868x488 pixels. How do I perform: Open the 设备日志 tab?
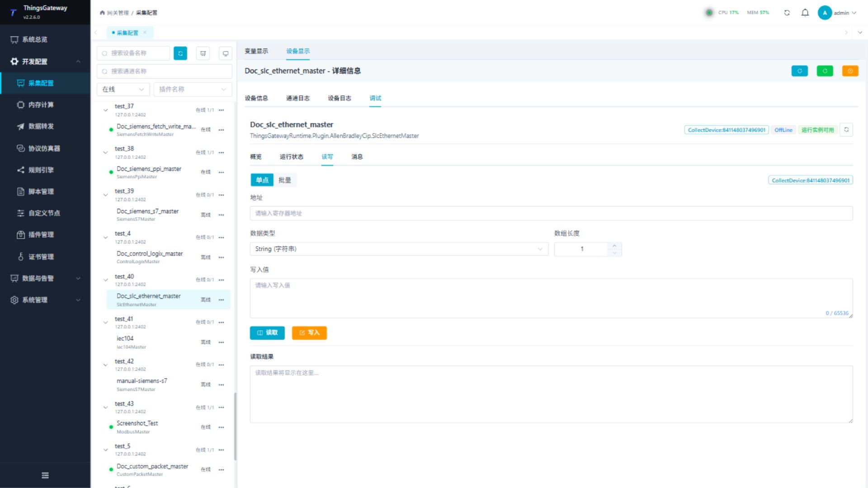pyautogui.click(x=340, y=98)
